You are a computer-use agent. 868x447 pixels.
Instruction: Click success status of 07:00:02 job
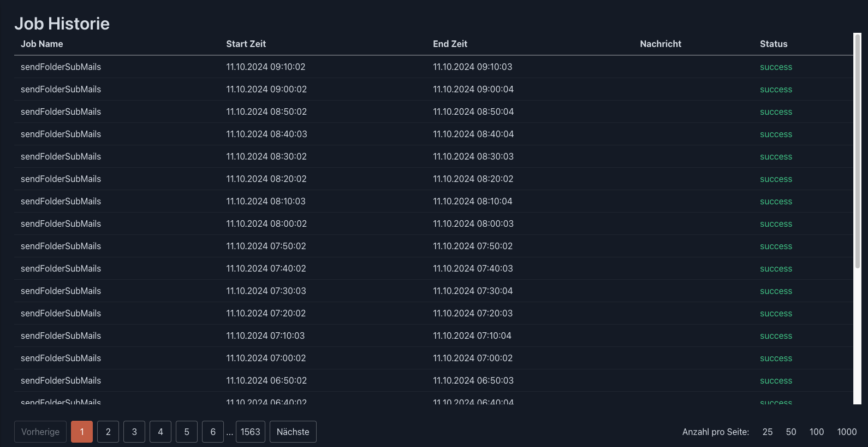point(776,358)
